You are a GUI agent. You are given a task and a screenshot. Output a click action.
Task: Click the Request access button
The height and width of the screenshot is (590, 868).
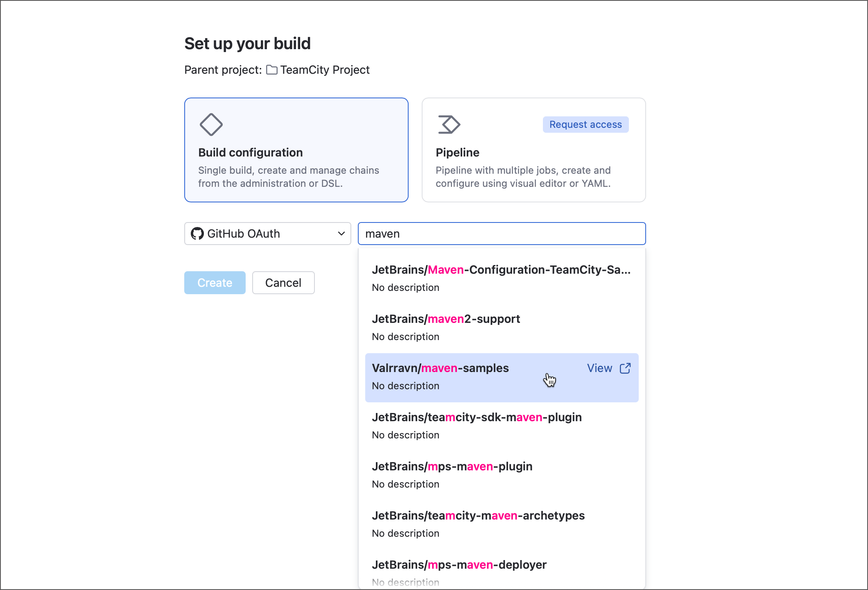click(x=585, y=124)
